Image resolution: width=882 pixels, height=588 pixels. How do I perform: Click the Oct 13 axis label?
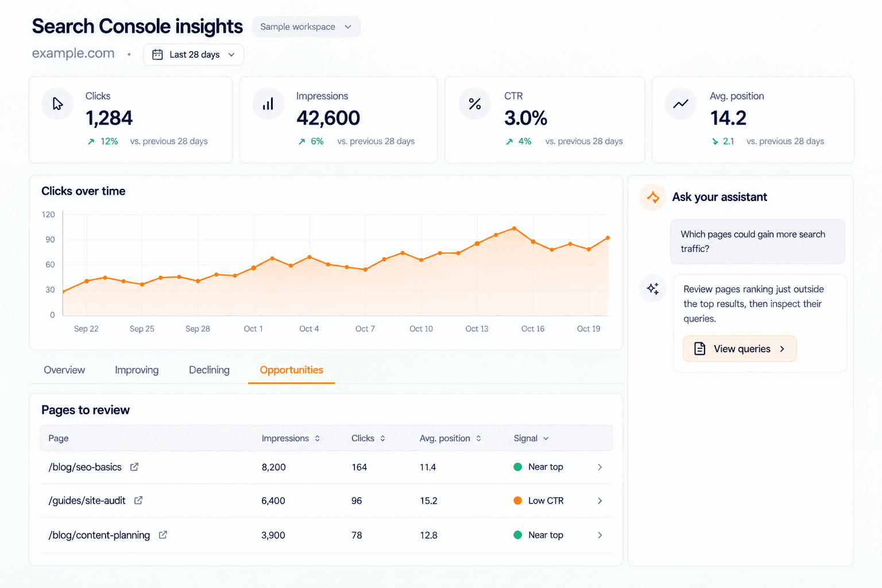point(477,329)
